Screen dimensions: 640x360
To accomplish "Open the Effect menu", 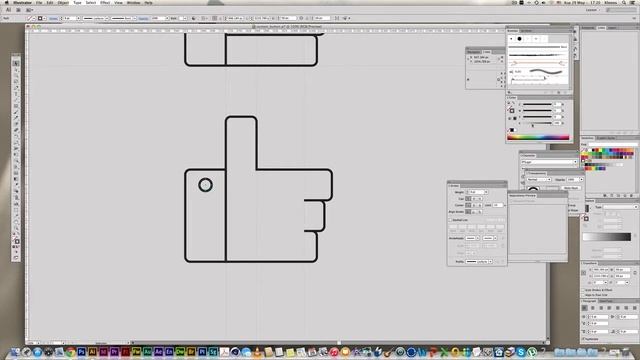I will pyautogui.click(x=105, y=2).
